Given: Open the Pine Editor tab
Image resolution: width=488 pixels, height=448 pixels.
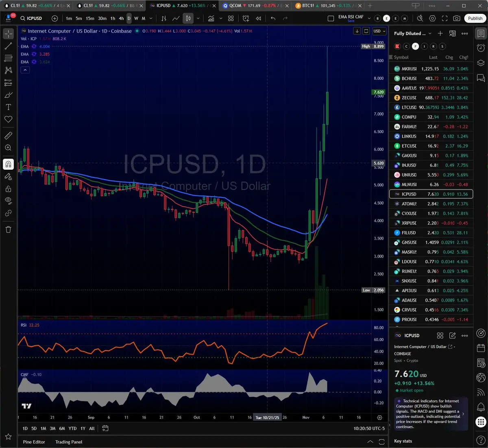Looking at the screenshot, I should coord(34,442).
